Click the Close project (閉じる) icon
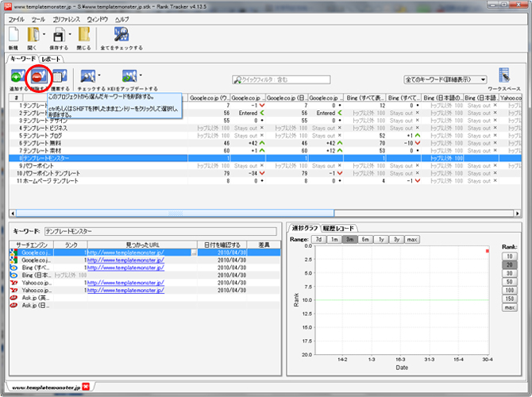Image resolution: width=532 pixels, height=397 pixels. pyautogui.click(x=84, y=35)
